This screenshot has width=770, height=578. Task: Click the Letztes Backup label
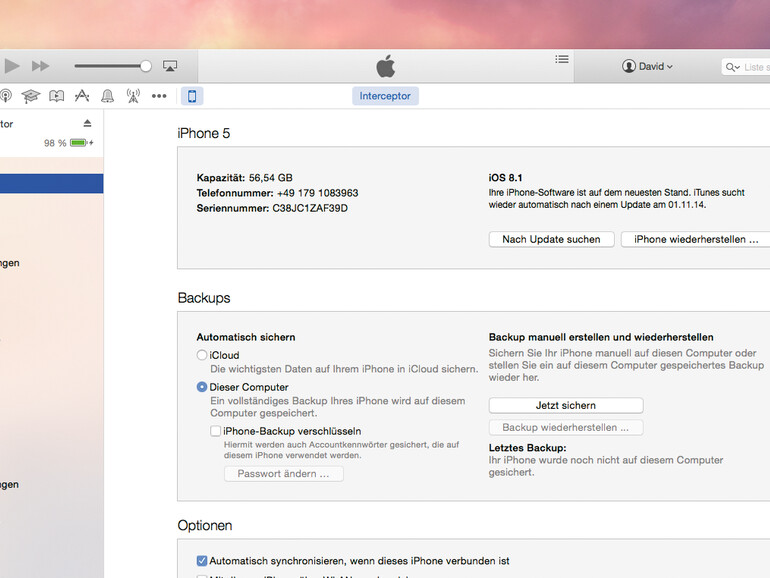527,448
